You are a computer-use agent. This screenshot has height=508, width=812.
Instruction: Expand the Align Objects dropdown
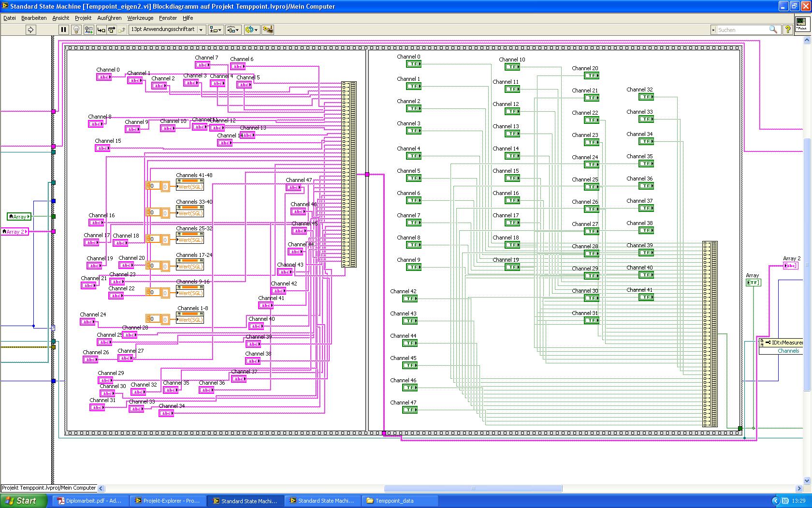tap(216, 30)
